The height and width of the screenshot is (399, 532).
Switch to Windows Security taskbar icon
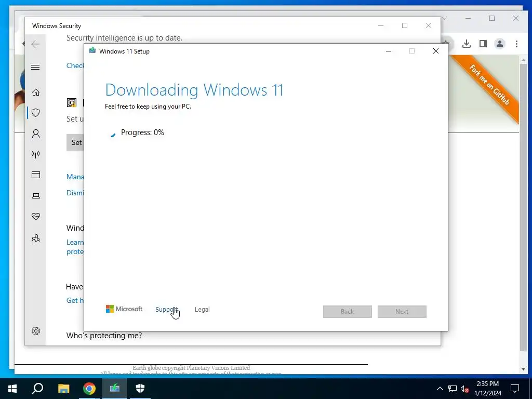[x=140, y=389]
